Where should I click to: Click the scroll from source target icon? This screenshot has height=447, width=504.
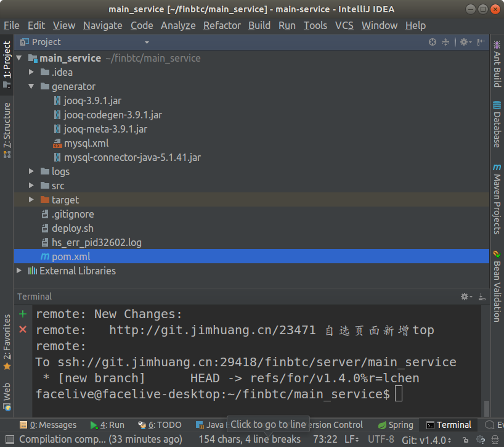click(433, 42)
